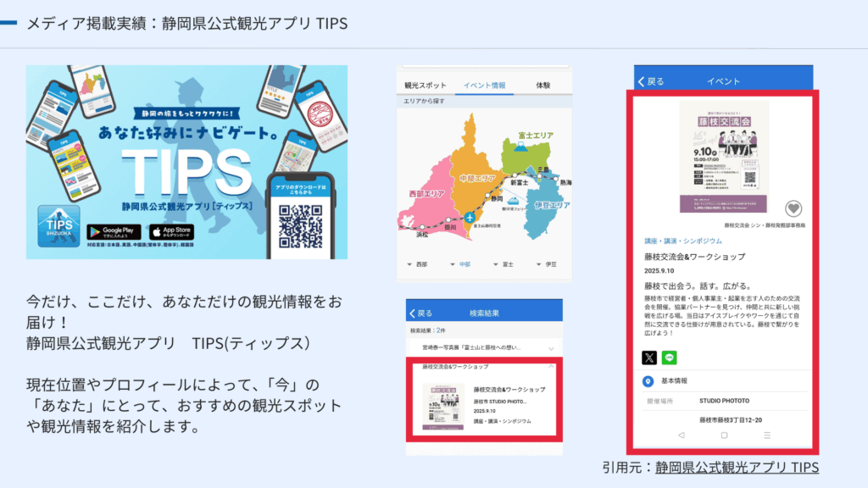Viewport: 868px width, 488px height.
Task: Click the TIPS SHIZUOKA app icon
Action: point(58,225)
